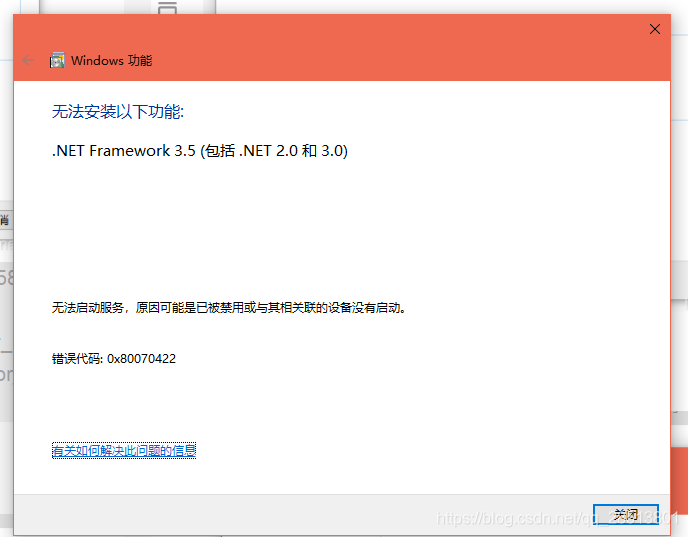Click the Windows 功能 program icon
This screenshot has height=537, width=688.
(57, 60)
